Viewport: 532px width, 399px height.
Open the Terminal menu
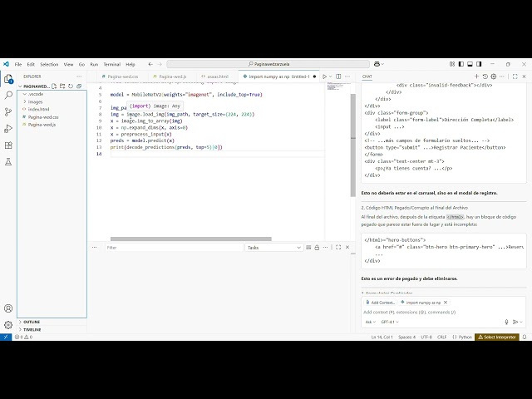[112, 64]
